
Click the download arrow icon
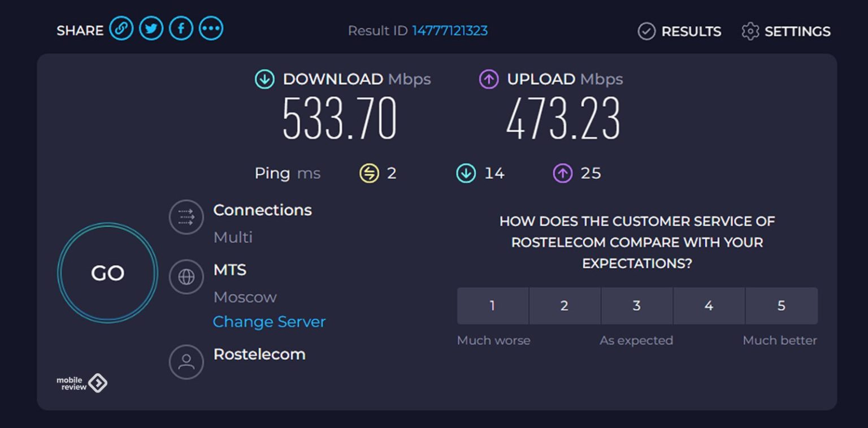(x=264, y=80)
